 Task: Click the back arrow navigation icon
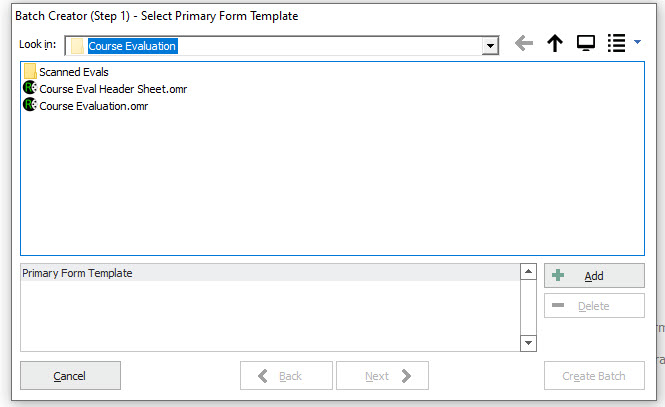[524, 43]
